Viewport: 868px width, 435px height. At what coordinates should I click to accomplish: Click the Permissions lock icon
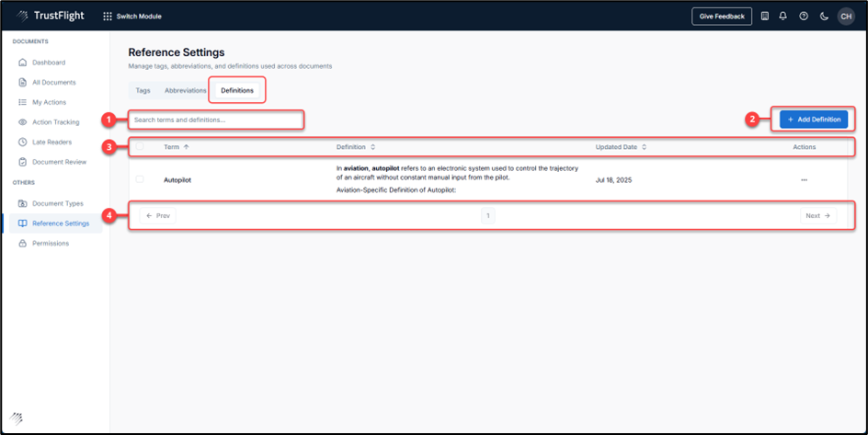coord(23,244)
